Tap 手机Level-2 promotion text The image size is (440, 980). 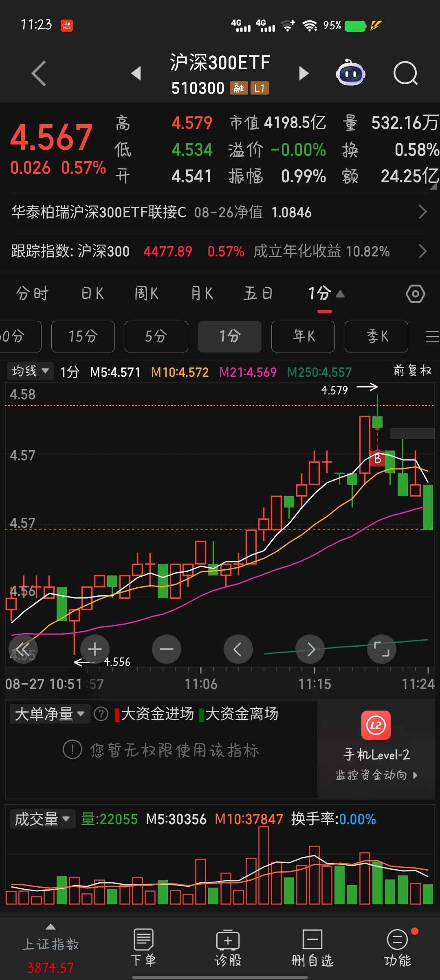click(376, 755)
